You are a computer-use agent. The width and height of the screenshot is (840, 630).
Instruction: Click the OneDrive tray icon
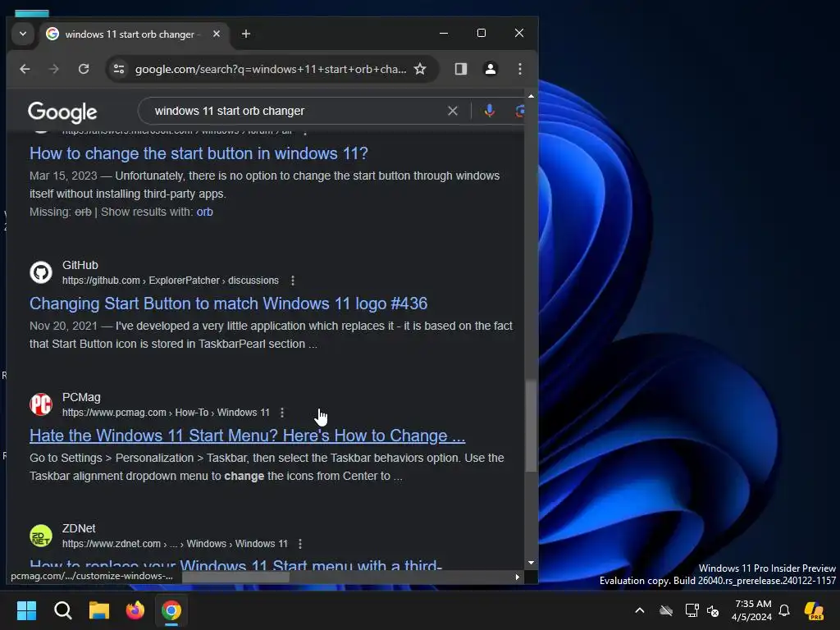click(666, 610)
